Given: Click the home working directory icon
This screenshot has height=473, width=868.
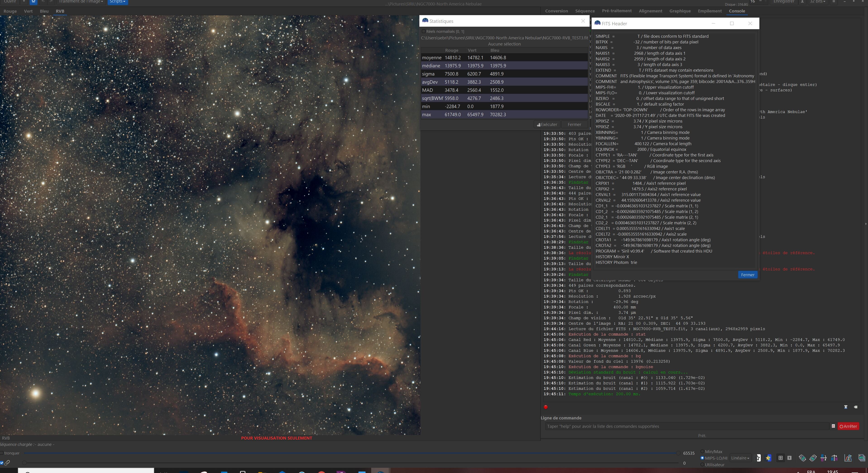Looking at the screenshot, I should (x=33, y=2).
